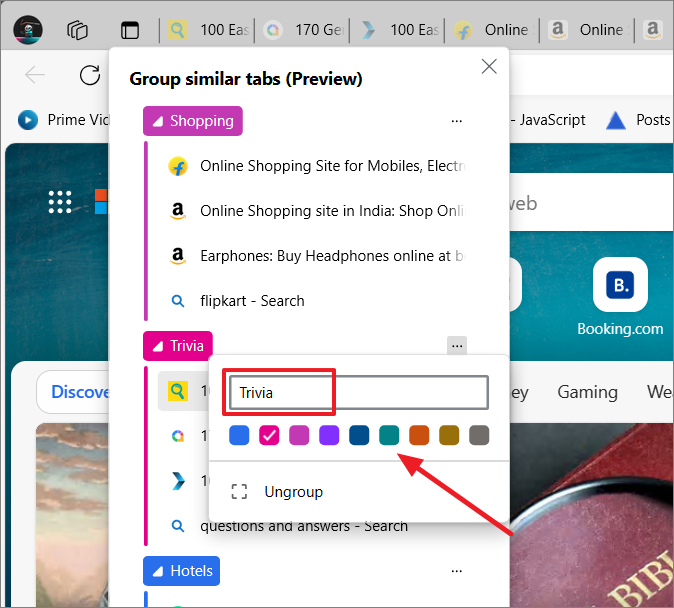Select Online Shopping Site for Mobiles tab
Image resolution: width=674 pixels, height=608 pixels.
tap(316, 166)
